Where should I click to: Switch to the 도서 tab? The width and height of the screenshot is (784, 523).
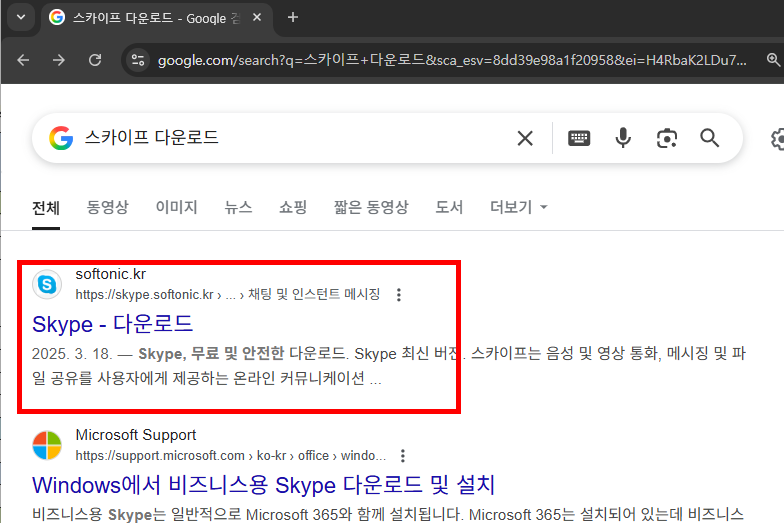pyautogui.click(x=449, y=207)
